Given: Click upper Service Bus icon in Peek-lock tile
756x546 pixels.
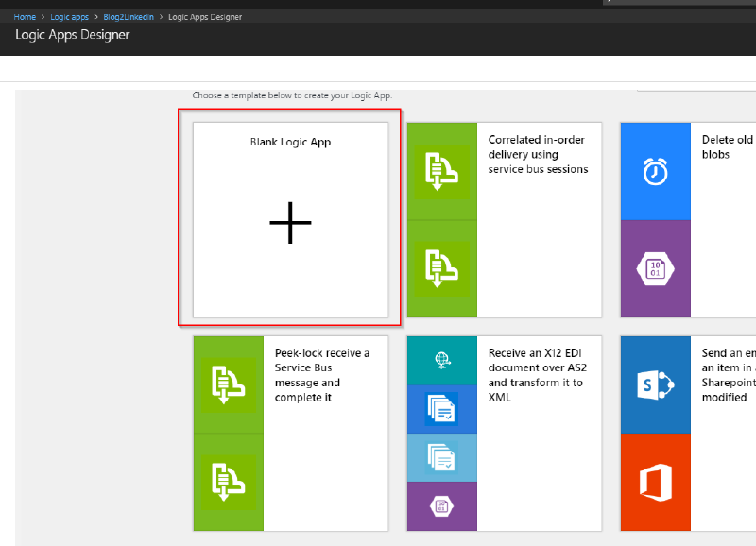Looking at the screenshot, I should pos(229,384).
